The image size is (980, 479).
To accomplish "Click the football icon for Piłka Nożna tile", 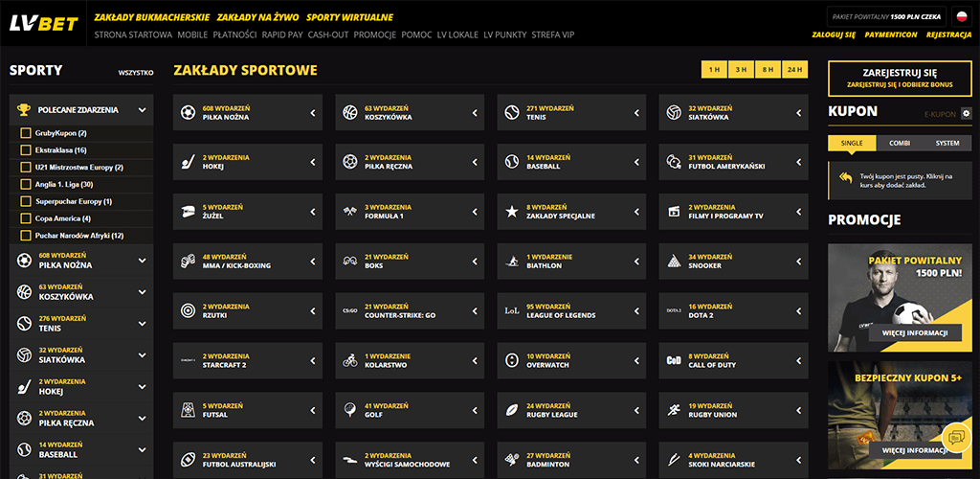I will click(x=189, y=113).
